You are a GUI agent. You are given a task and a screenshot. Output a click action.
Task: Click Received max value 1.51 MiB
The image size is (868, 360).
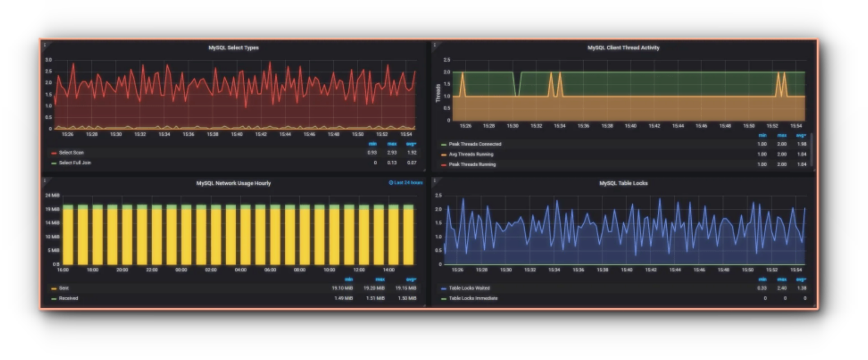[x=376, y=298]
